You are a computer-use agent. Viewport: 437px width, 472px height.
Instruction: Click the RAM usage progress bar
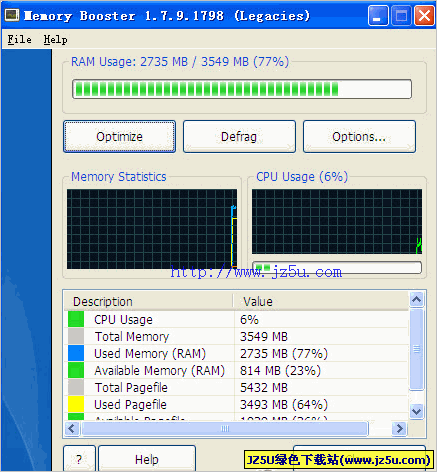pos(242,89)
